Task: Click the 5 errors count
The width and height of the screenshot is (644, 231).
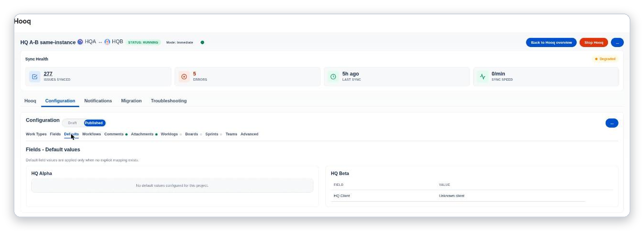Action: (194, 74)
